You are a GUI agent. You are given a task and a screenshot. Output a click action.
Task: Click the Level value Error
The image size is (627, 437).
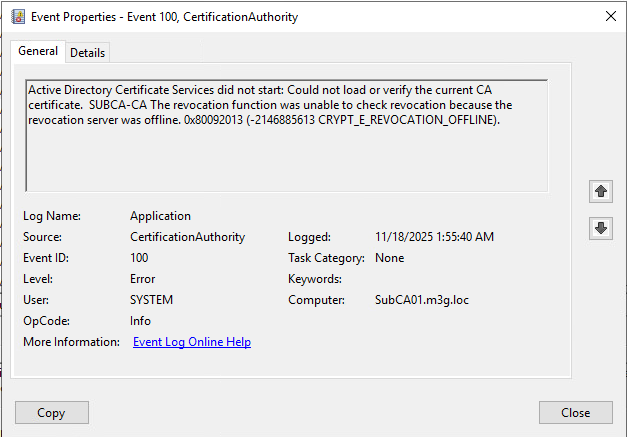click(x=143, y=279)
